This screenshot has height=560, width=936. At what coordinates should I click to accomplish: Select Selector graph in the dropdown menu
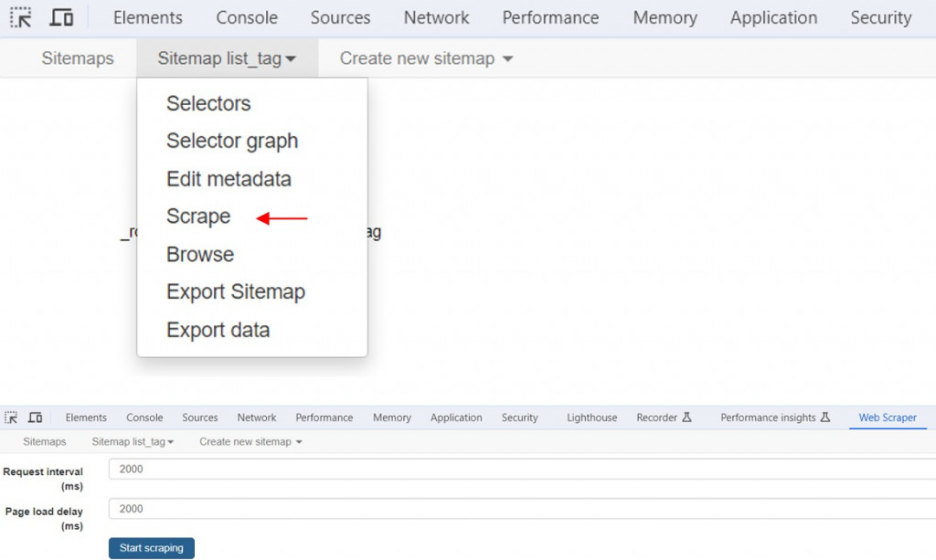click(232, 141)
